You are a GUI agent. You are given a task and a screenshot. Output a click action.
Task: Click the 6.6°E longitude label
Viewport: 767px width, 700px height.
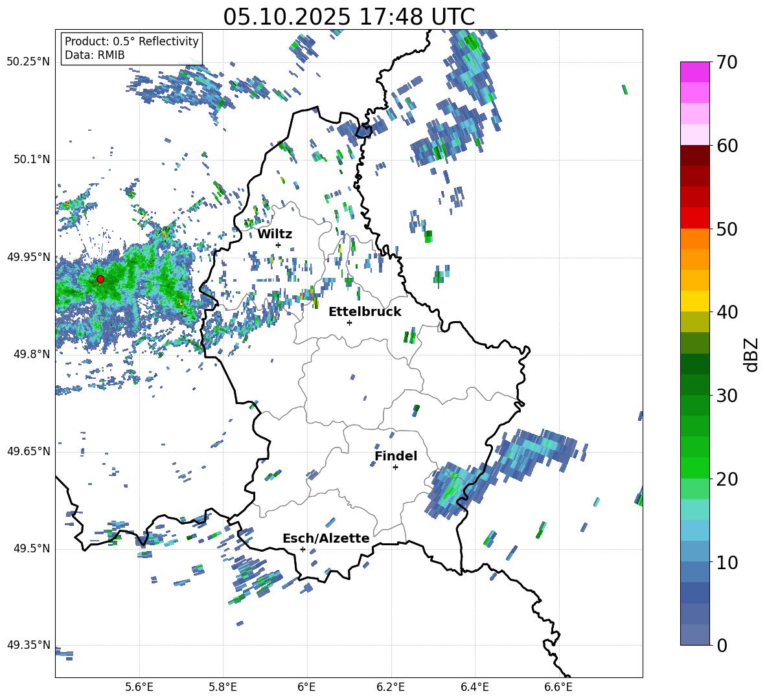coord(558,687)
